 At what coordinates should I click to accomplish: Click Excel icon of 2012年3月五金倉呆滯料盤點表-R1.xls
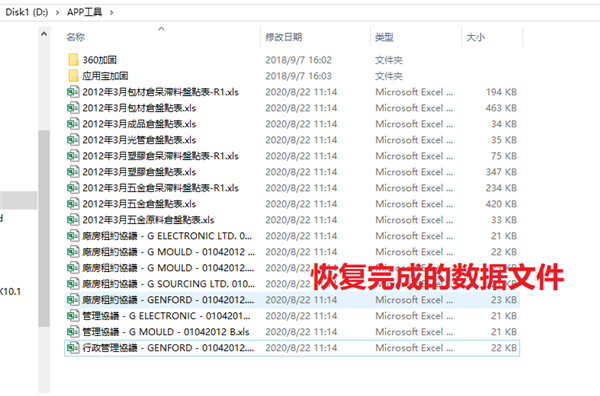click(x=73, y=188)
